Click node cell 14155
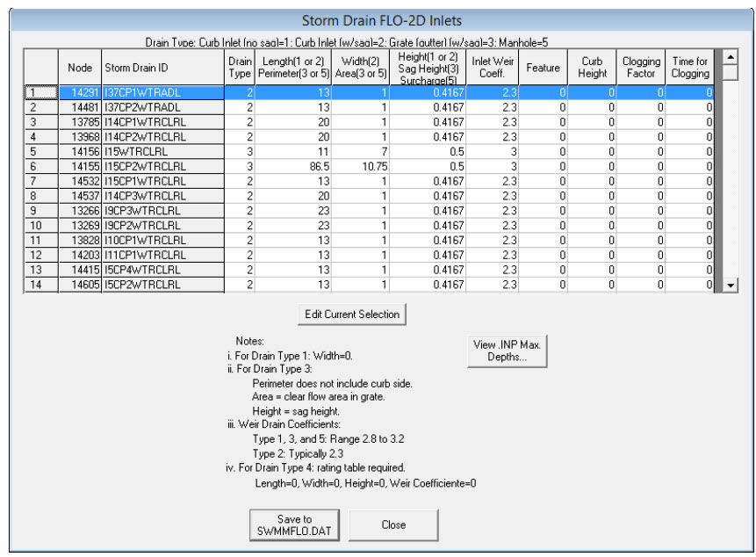 coord(80,165)
